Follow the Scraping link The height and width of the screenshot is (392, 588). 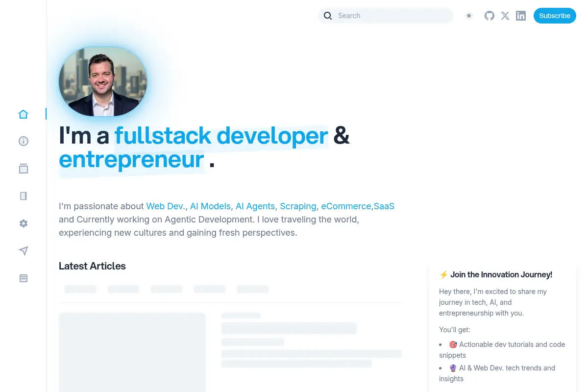pos(298,206)
